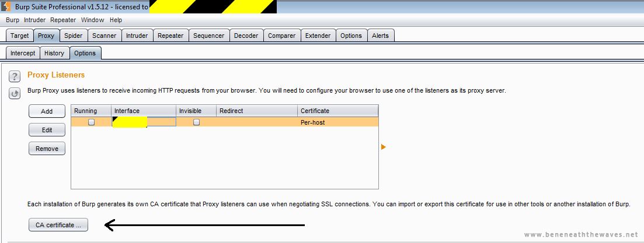The width and height of the screenshot is (644, 243).
Task: Open the Proxy Listeners help question-mark icon
Action: [x=15, y=76]
